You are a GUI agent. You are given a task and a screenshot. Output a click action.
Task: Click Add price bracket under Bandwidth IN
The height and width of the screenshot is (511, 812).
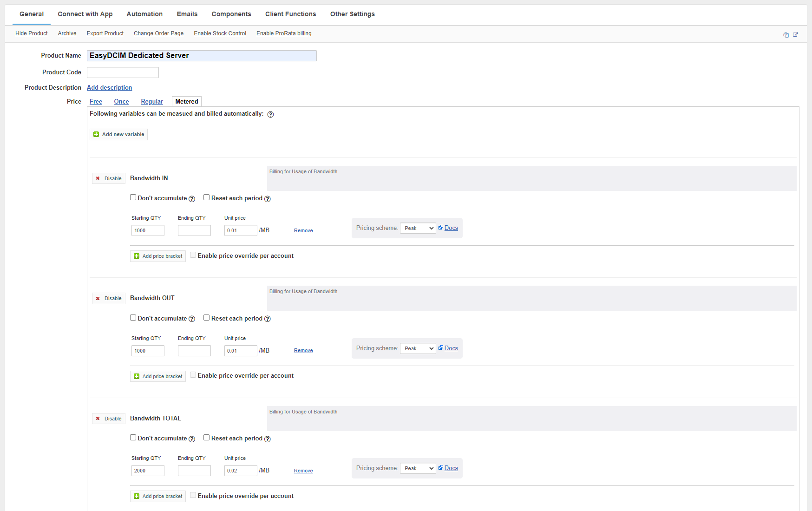158,256
